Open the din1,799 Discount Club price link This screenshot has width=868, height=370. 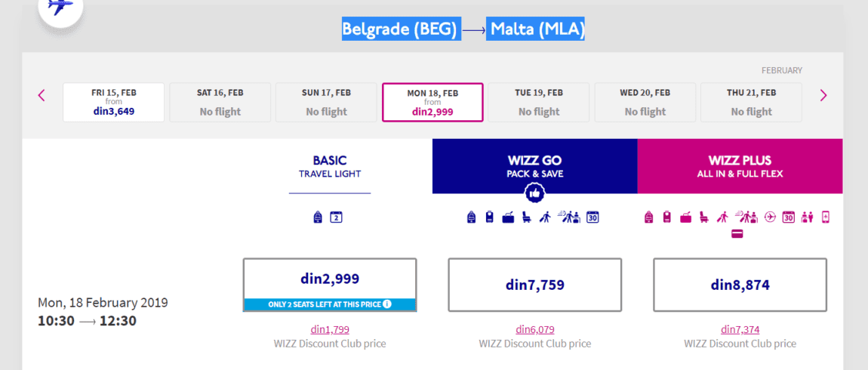coord(330,329)
